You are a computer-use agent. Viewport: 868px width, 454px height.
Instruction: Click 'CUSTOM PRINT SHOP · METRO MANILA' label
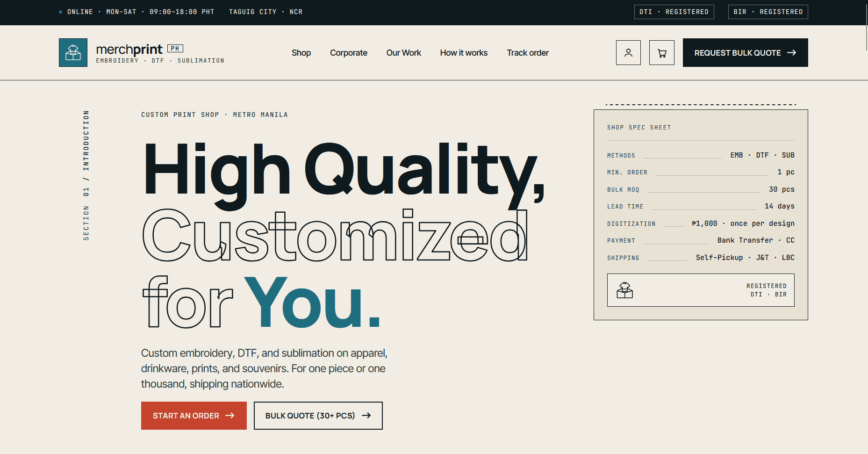215,115
